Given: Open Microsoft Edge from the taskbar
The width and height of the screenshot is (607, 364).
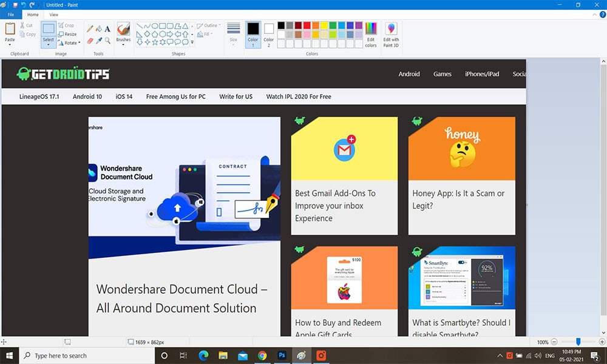Looking at the screenshot, I should click(x=203, y=356).
